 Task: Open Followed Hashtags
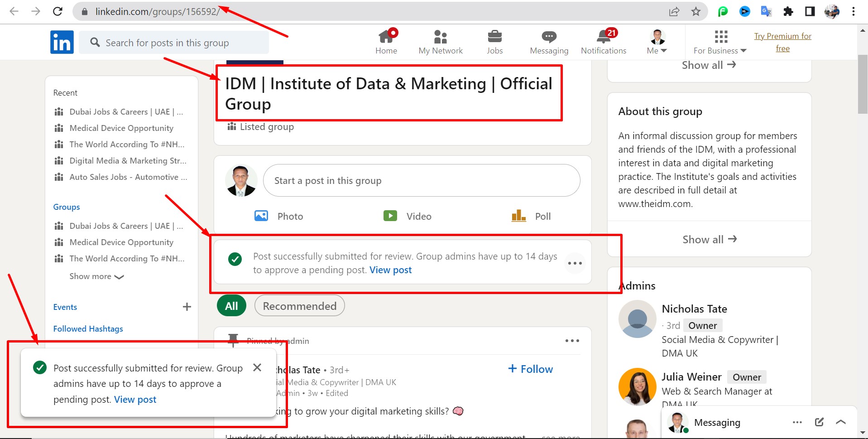click(x=88, y=329)
